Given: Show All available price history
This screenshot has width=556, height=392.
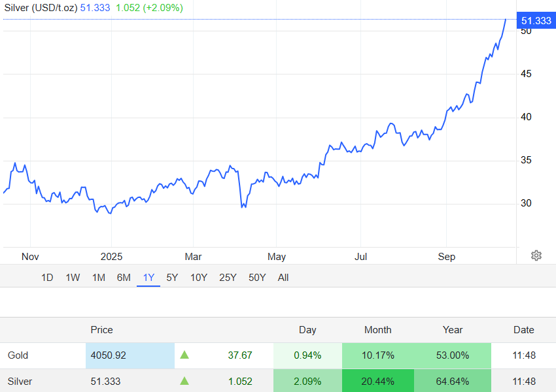Looking at the screenshot, I should tap(283, 278).
